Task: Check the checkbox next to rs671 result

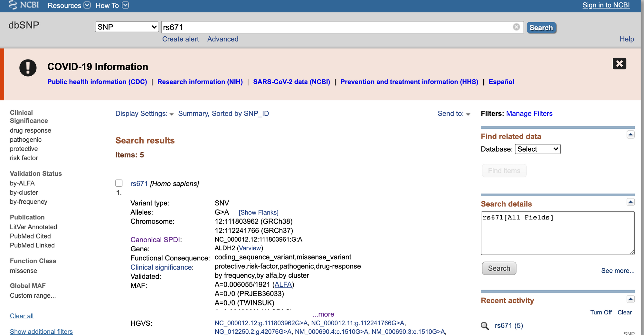Action: pyautogui.click(x=119, y=183)
